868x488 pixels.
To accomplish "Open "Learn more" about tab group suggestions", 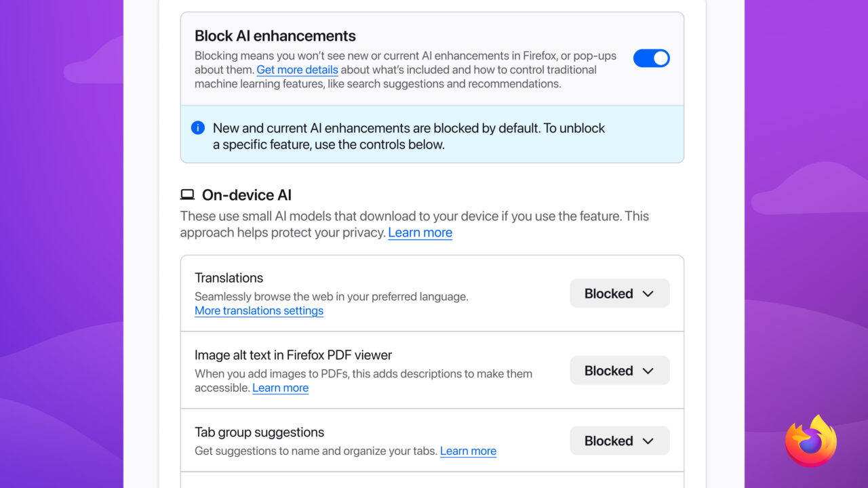I will pyautogui.click(x=468, y=451).
